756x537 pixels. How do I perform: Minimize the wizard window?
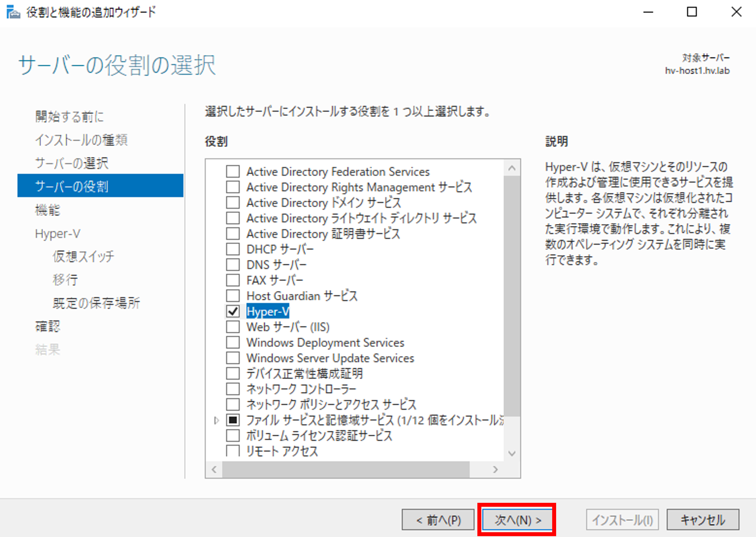coord(648,12)
